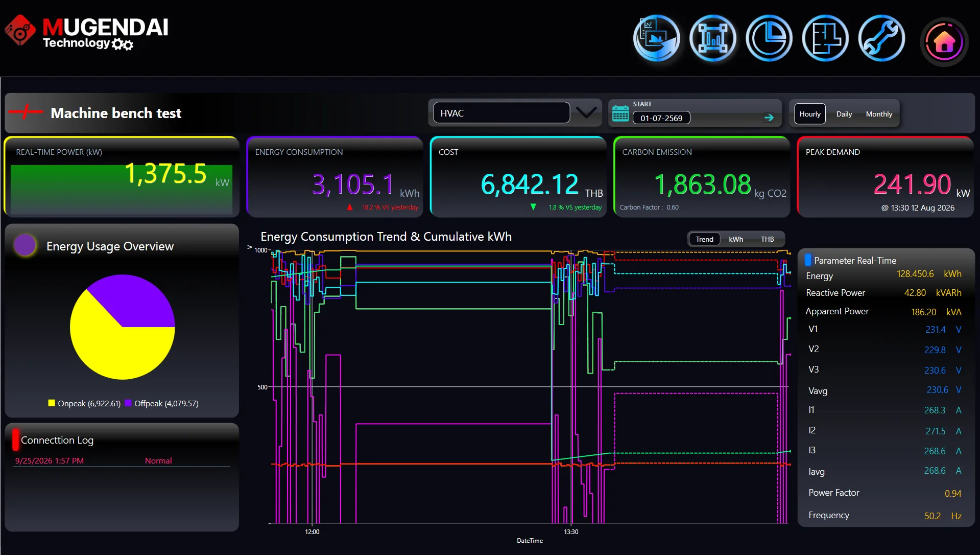Image resolution: width=980 pixels, height=555 pixels.
Task: Click the cost value 6,842.12
Action: [530, 184]
